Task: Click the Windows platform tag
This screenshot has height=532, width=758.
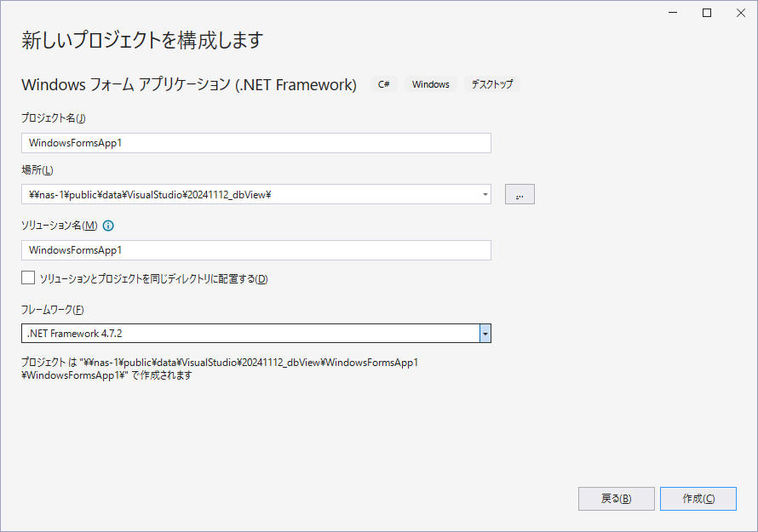Action: tap(430, 84)
